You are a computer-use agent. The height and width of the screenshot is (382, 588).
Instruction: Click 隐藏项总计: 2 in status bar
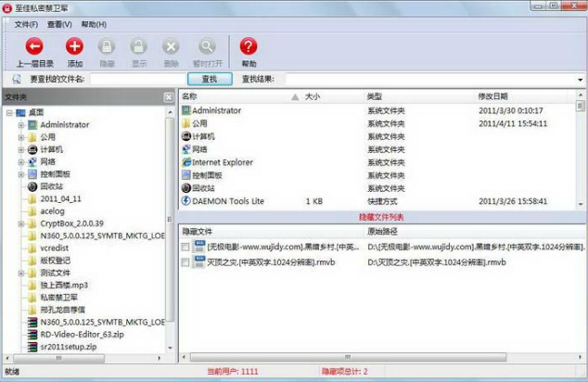pyautogui.click(x=345, y=372)
